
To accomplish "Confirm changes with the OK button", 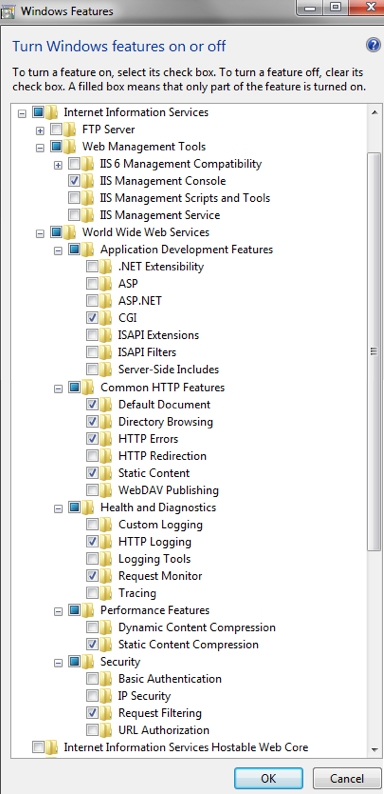I will tap(268, 778).
